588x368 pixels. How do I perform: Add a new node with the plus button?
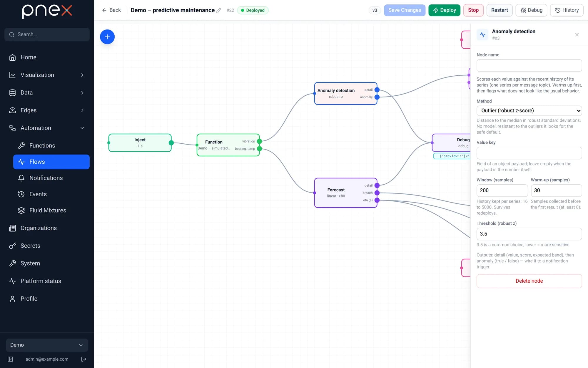pyautogui.click(x=107, y=37)
